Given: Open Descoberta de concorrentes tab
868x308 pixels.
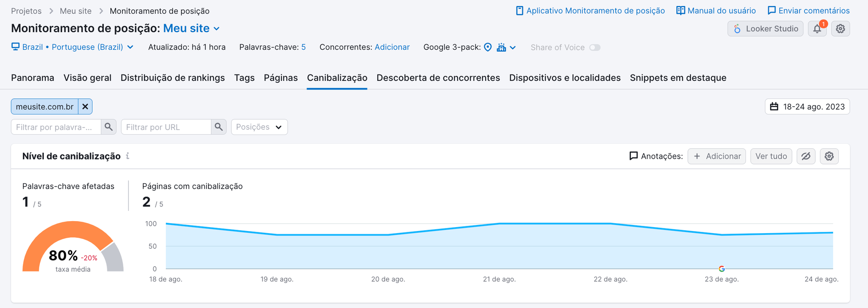Looking at the screenshot, I should 438,78.
